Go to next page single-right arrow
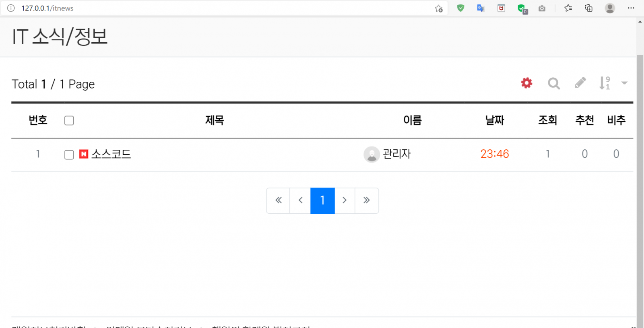This screenshot has height=328, width=644. 345,200
